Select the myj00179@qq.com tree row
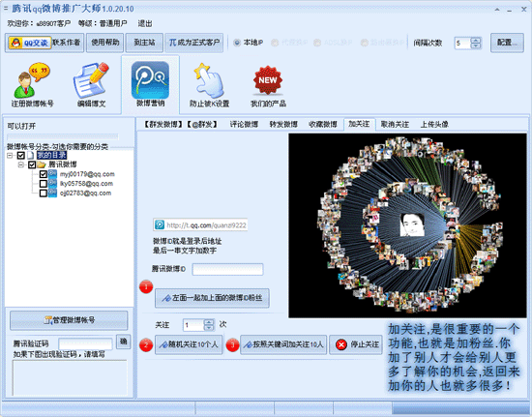The height and width of the screenshot is (417, 532). click(87, 174)
